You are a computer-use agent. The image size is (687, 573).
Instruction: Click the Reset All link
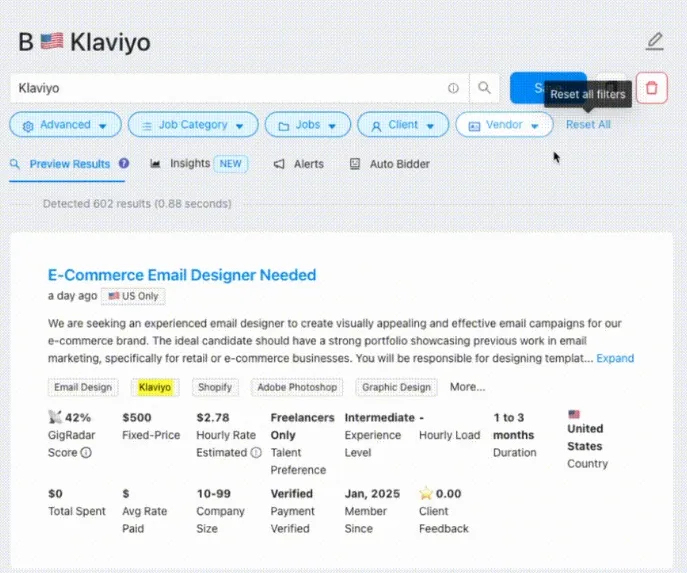tap(588, 125)
